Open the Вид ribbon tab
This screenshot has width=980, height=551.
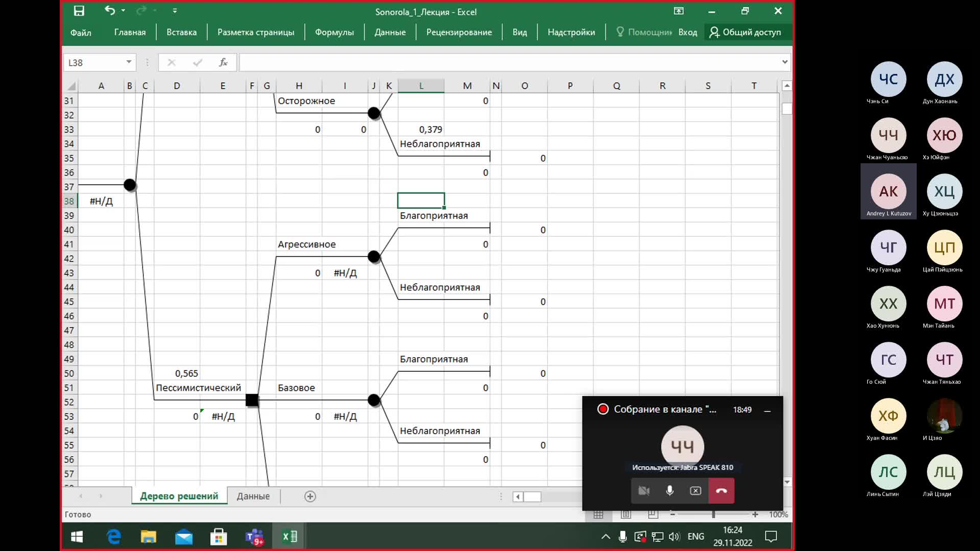(520, 32)
